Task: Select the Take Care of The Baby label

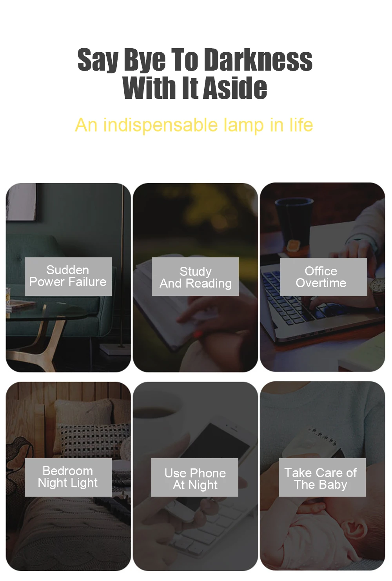Action: click(x=322, y=477)
